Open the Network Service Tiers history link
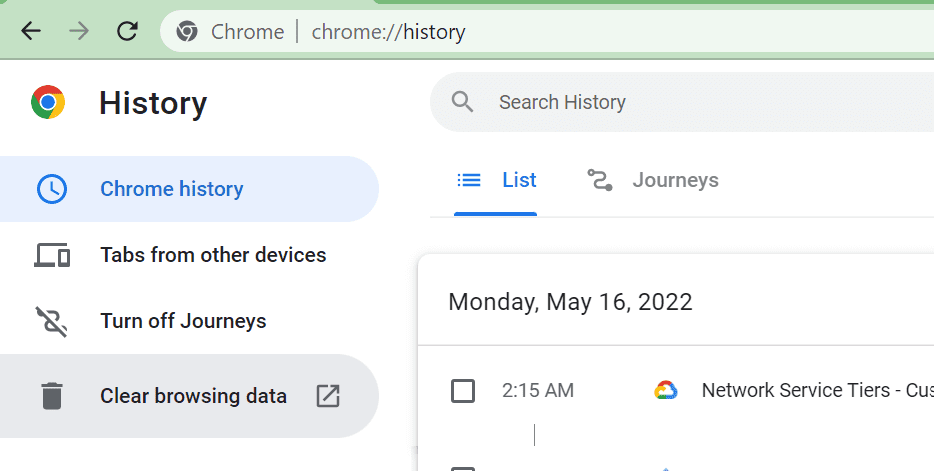 tap(817, 390)
